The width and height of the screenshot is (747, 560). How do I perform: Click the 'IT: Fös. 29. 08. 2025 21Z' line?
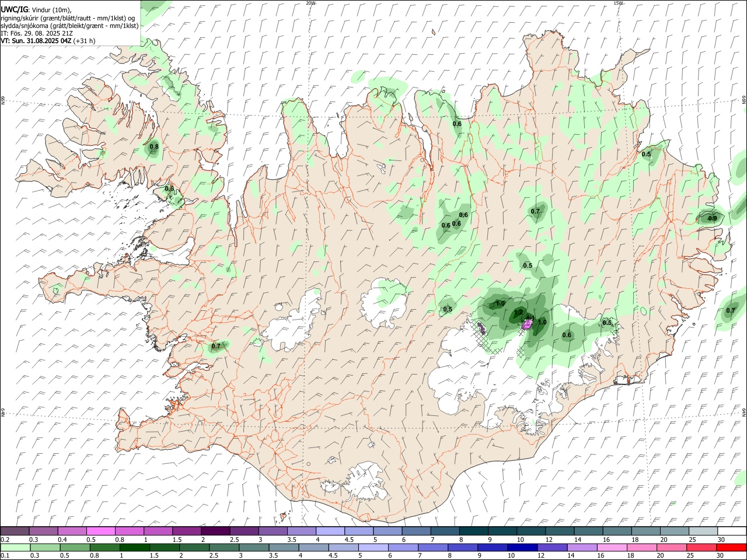pos(37,33)
